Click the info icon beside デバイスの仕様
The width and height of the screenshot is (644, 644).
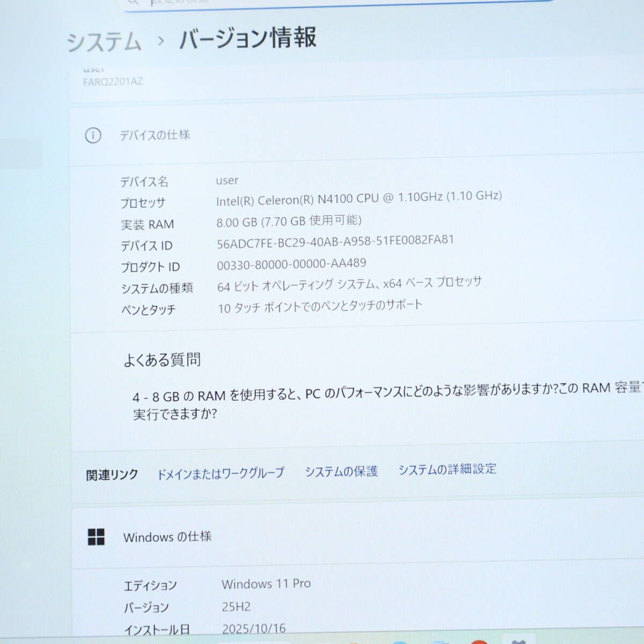tap(94, 136)
